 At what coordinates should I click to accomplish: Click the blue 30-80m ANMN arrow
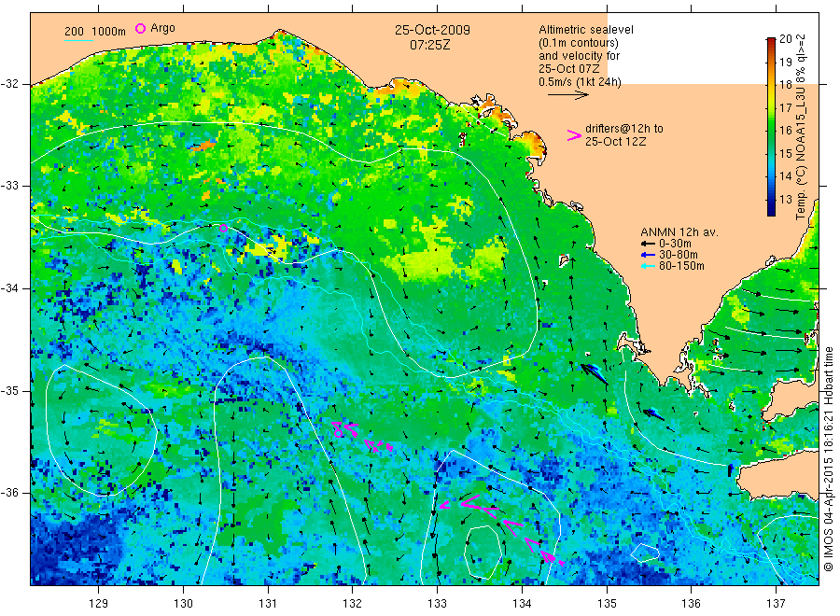pyautogui.click(x=649, y=255)
